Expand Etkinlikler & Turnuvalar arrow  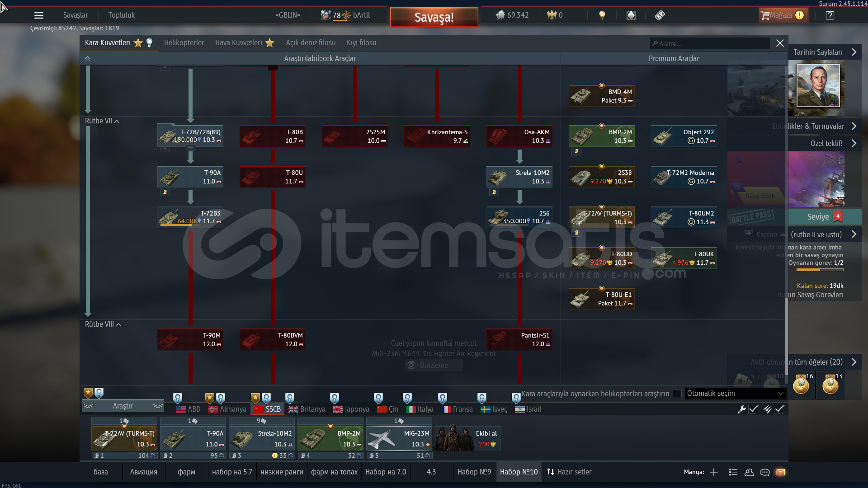(x=854, y=127)
